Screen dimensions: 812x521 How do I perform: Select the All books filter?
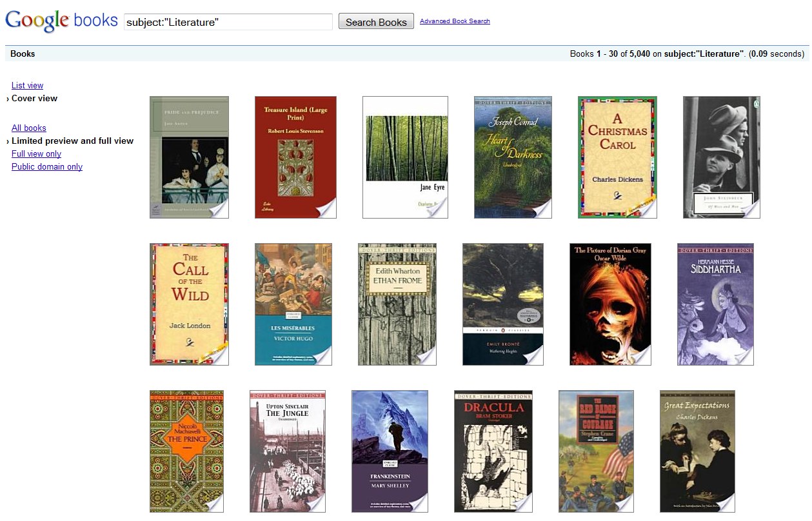29,128
